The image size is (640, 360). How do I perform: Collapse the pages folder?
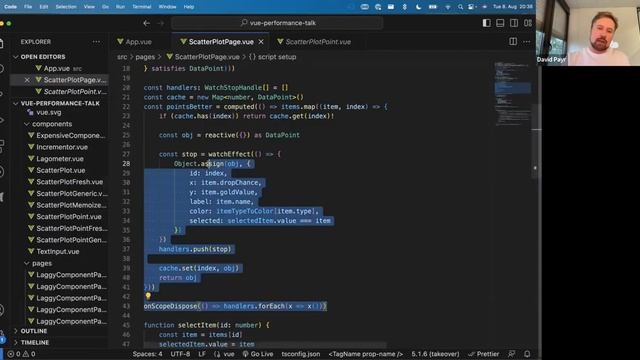(x=27, y=263)
